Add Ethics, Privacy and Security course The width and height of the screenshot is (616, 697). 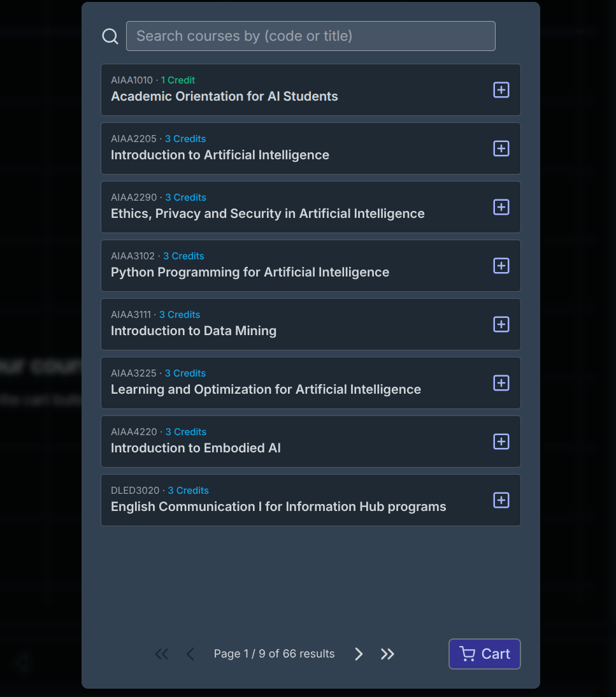[501, 207]
